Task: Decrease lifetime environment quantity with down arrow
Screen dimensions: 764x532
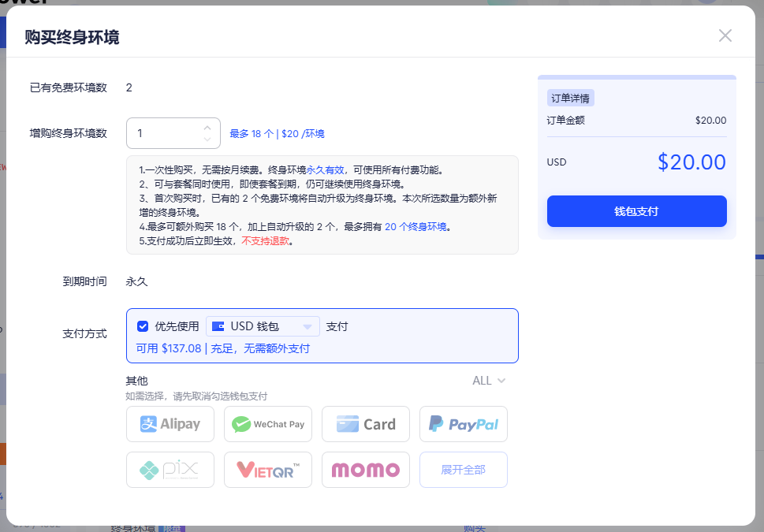Action: coord(207,140)
